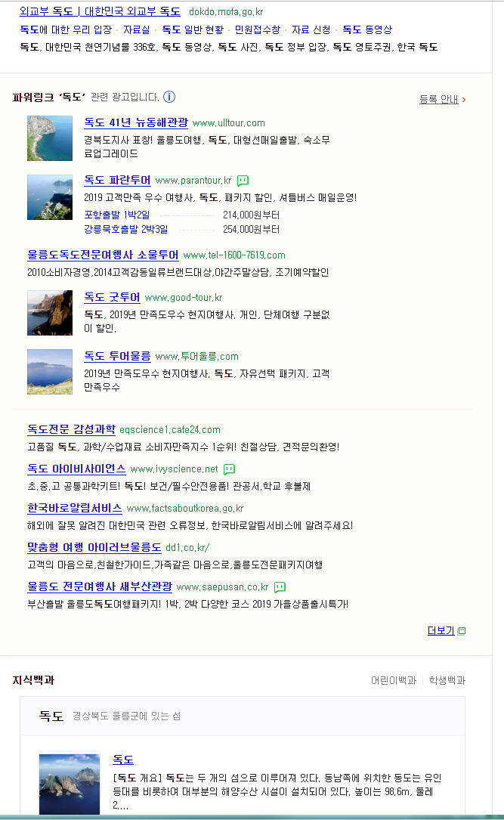The image size is (504, 820).
Task: Switch to 어린이백과 tab
Action: click(394, 680)
